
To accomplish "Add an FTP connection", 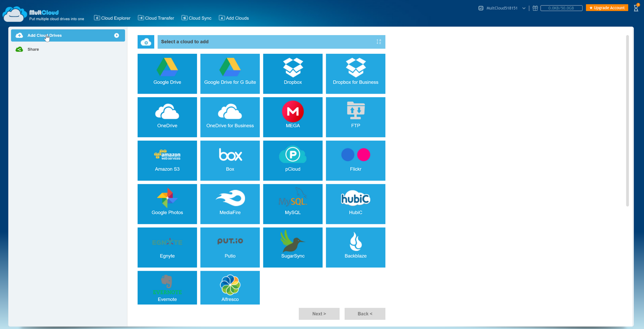I will [355, 117].
